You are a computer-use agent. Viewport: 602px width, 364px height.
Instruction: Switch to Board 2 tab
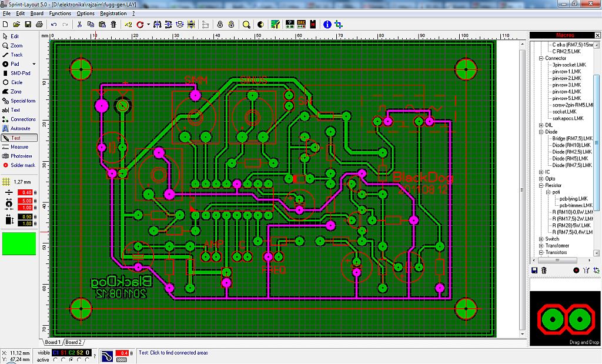(73, 342)
